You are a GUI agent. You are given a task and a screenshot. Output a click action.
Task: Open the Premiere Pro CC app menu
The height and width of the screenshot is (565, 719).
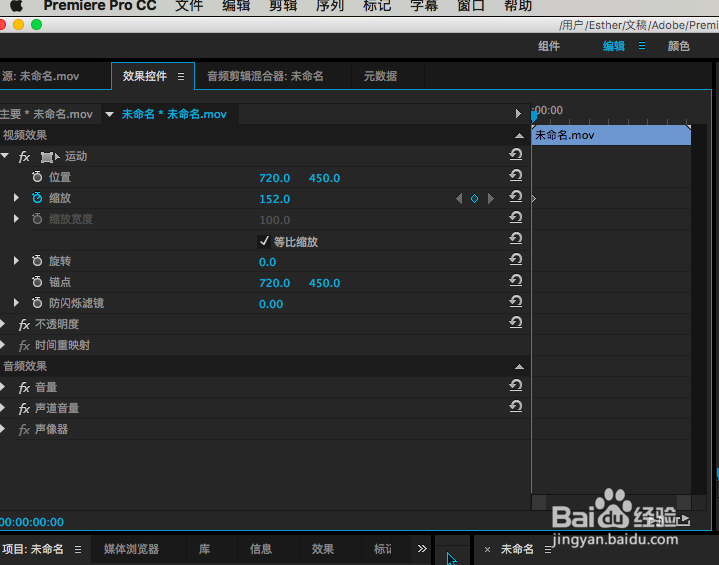[x=100, y=6]
